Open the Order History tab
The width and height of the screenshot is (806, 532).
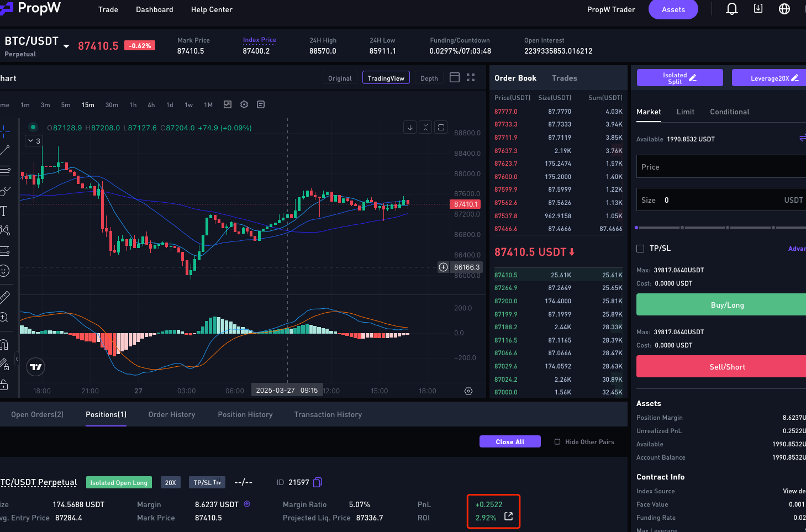pos(172,414)
